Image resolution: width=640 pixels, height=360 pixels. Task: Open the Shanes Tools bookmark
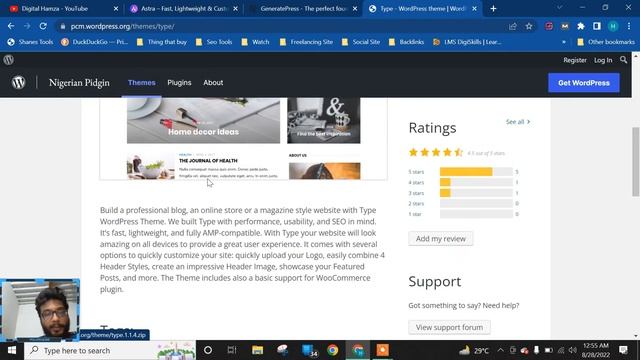[30, 42]
